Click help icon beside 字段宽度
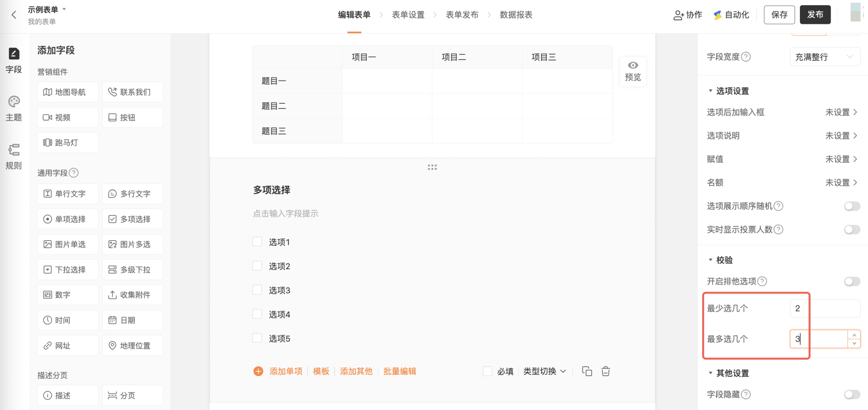Image resolution: width=868 pixels, height=410 pixels. coord(746,57)
